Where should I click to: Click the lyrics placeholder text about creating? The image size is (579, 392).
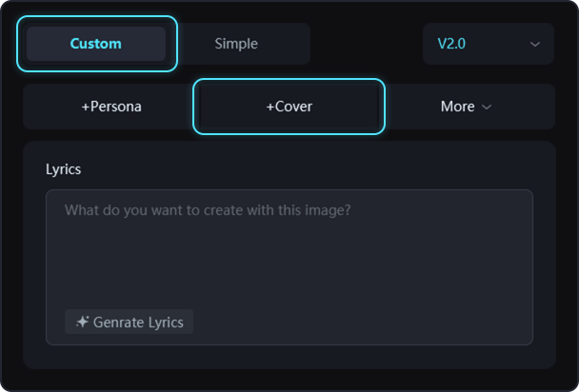208,209
